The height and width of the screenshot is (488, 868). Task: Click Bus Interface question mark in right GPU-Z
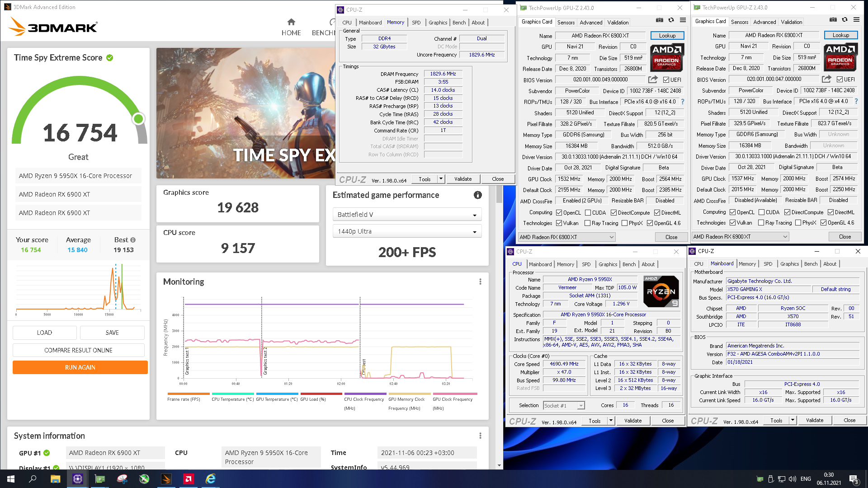click(x=856, y=101)
